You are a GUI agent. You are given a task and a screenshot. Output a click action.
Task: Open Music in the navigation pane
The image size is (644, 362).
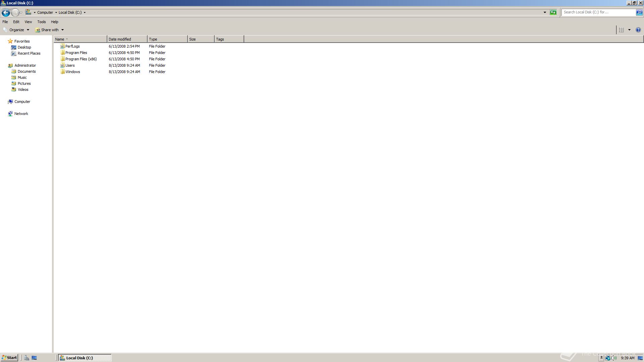click(x=22, y=77)
